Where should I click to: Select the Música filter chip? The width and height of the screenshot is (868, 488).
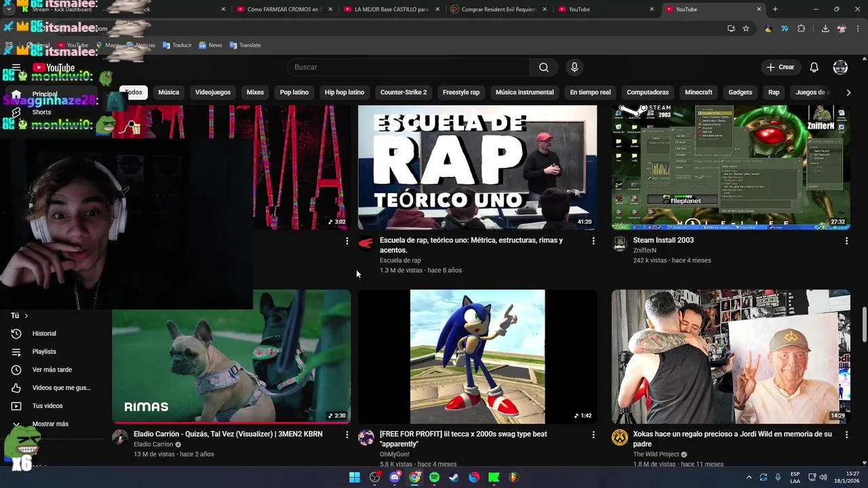point(169,92)
